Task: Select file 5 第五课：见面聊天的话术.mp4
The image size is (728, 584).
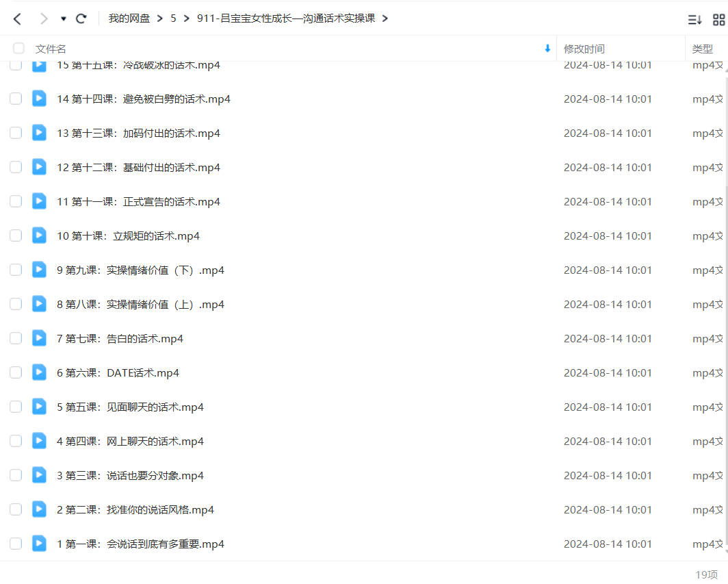Action: 131,407
